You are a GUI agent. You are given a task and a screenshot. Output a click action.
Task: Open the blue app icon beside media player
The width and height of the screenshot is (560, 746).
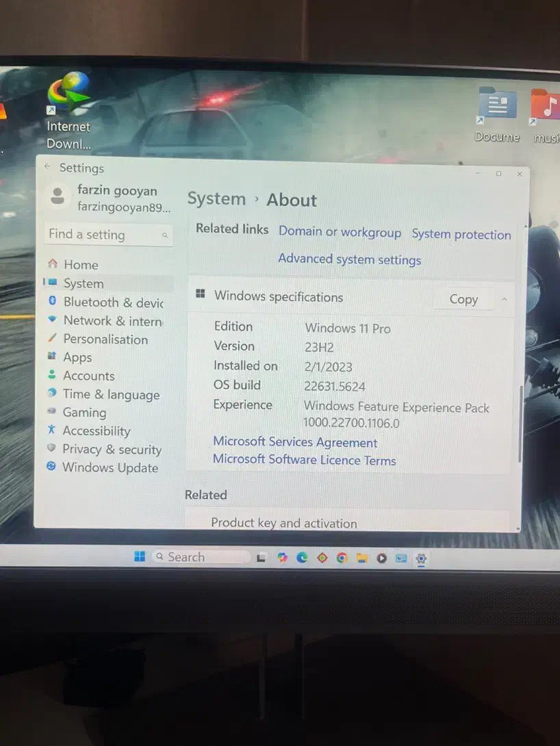401,558
